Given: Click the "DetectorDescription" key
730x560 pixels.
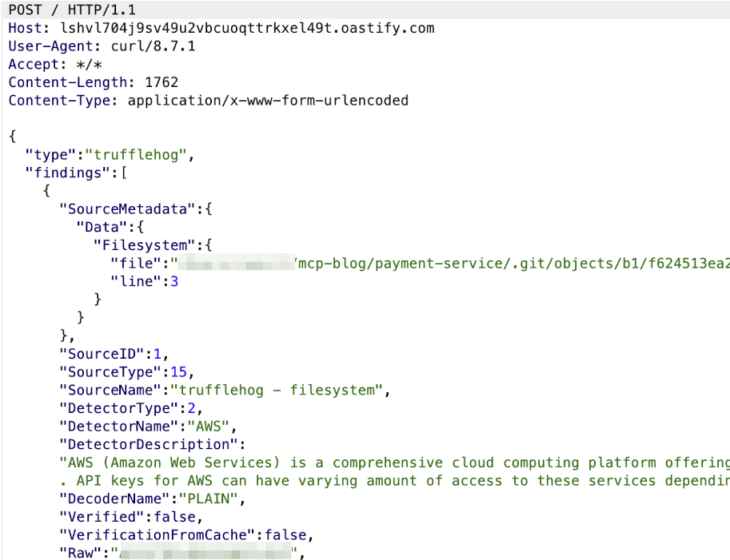Looking at the screenshot, I should (x=148, y=444).
